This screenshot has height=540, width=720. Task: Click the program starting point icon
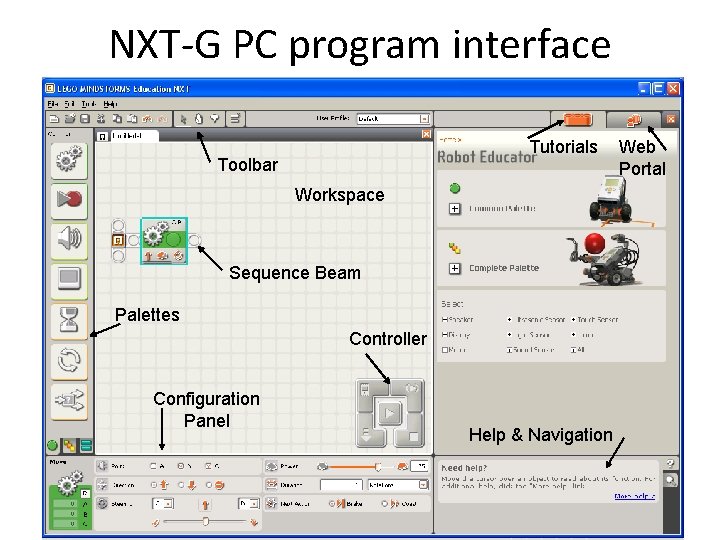(x=118, y=240)
